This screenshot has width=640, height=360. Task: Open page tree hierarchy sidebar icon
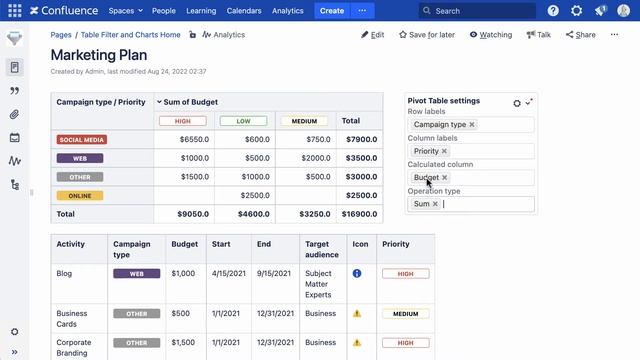point(15,185)
